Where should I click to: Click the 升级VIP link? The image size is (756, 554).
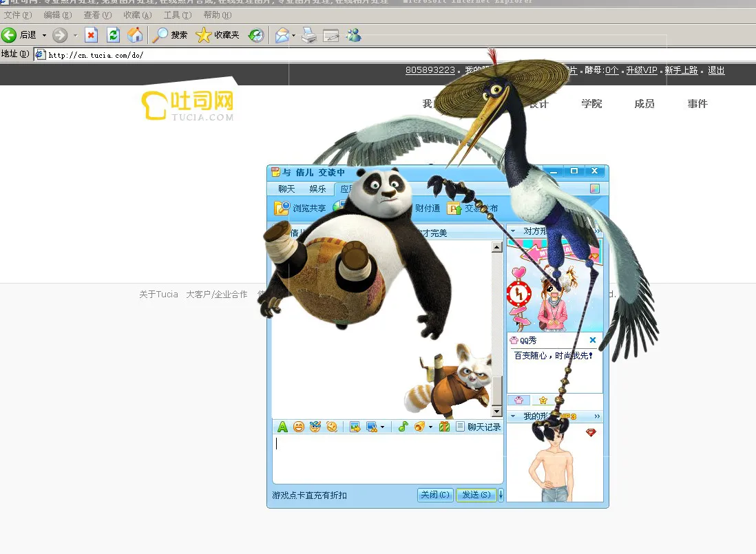pyautogui.click(x=641, y=70)
